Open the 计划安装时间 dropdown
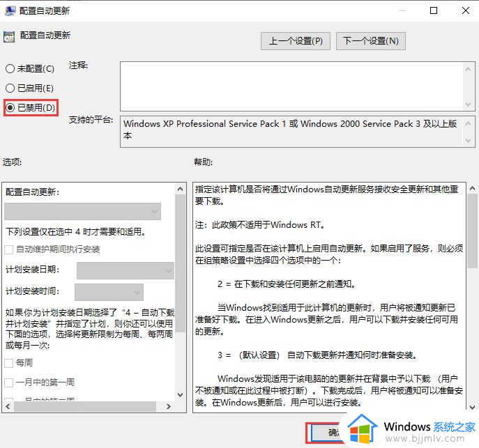 coord(109,292)
